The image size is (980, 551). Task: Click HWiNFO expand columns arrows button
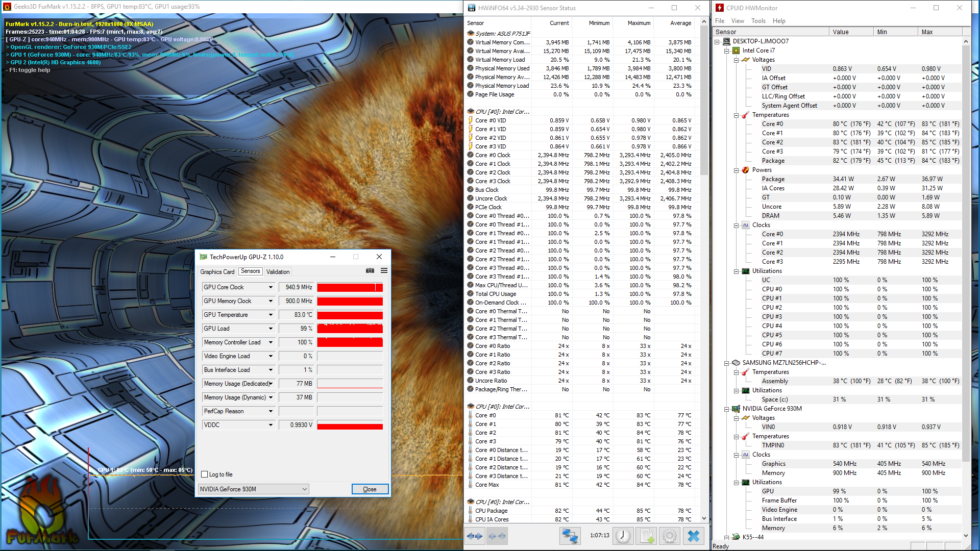point(475,536)
